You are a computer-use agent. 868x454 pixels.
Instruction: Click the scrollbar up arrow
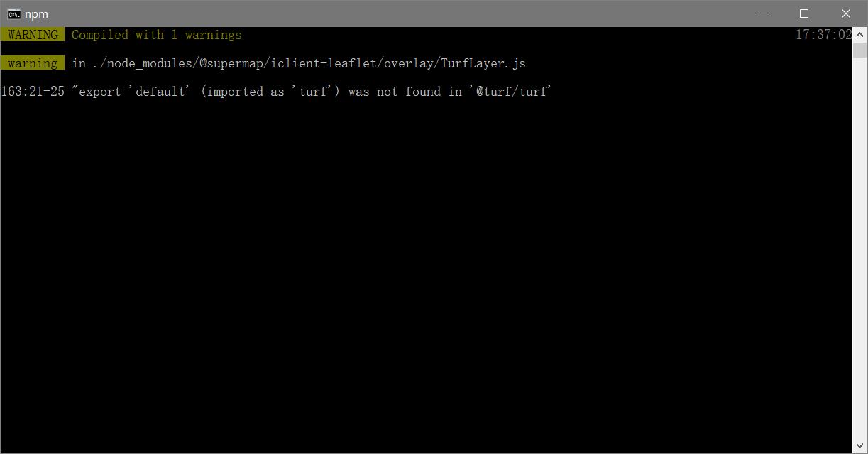point(859,34)
